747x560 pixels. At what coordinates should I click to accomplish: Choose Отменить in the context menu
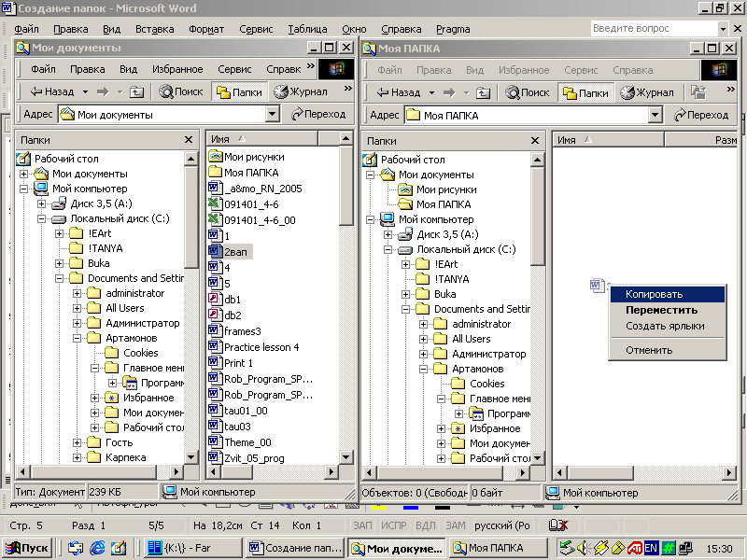668,351
